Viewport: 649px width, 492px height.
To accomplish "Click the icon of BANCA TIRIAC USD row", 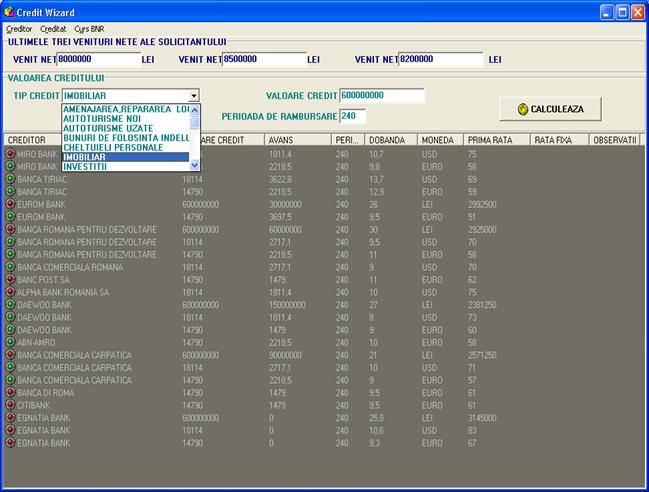I will pyautogui.click(x=10, y=179).
